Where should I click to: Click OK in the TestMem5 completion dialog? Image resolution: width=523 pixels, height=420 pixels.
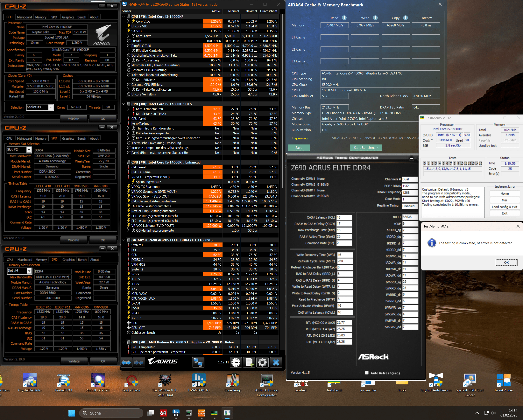point(506,262)
